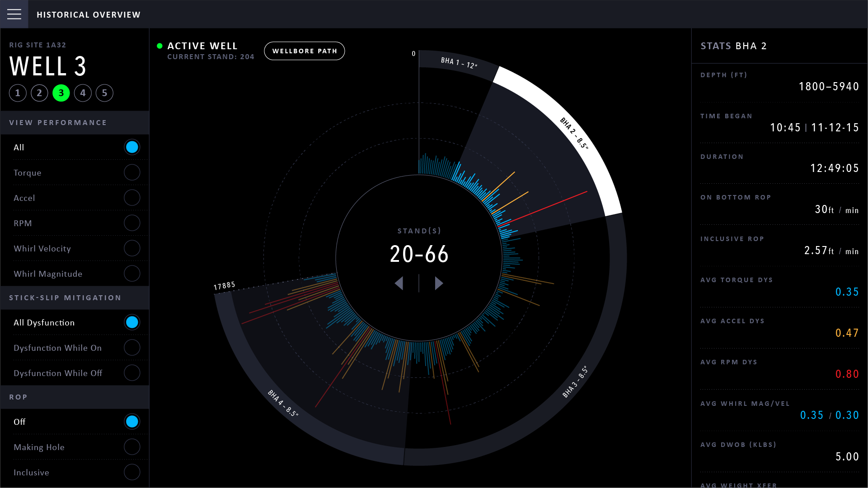Select RPM performance view
The height and width of the screenshot is (488, 868).
(132, 223)
